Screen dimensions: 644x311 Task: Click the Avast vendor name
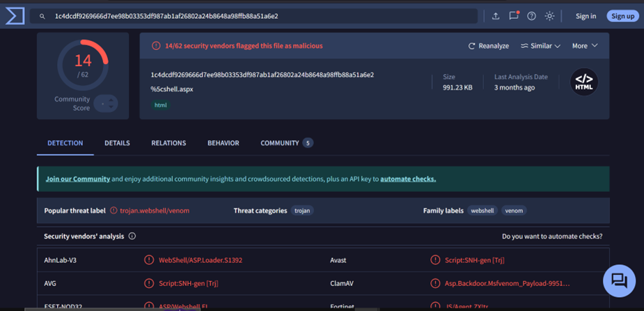(338, 260)
